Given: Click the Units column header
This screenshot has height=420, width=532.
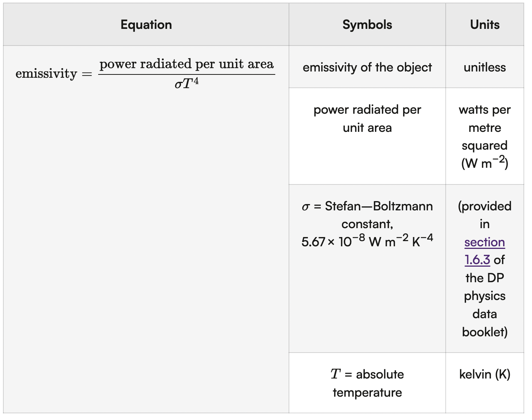Looking at the screenshot, I should (x=485, y=25).
